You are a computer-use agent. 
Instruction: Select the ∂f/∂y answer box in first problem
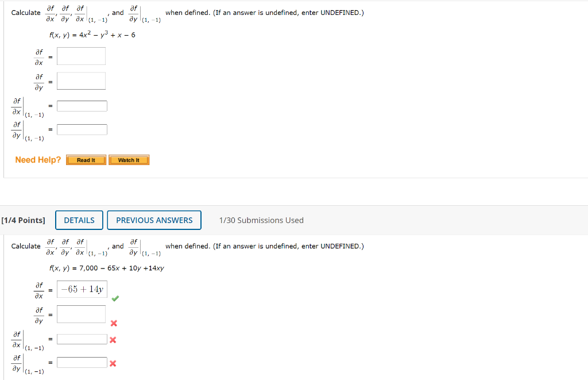pyautogui.click(x=81, y=80)
